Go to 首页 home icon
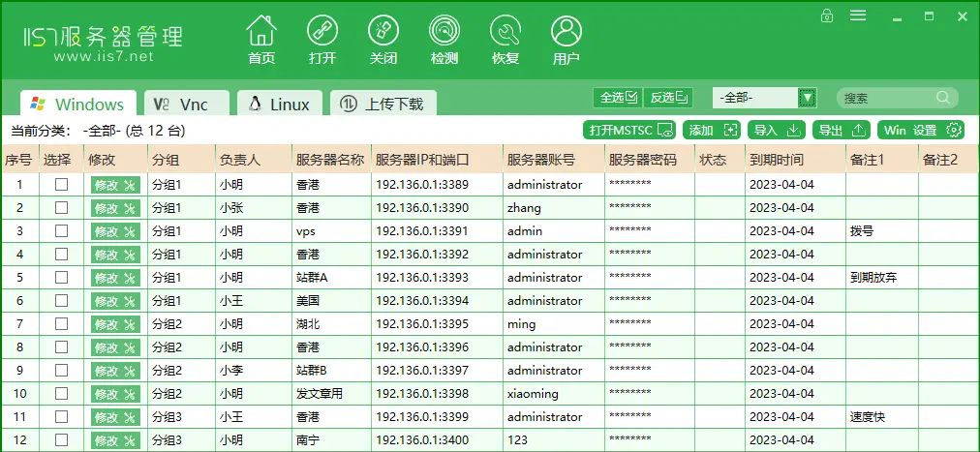Screen dimensions: 980x452 261,31
